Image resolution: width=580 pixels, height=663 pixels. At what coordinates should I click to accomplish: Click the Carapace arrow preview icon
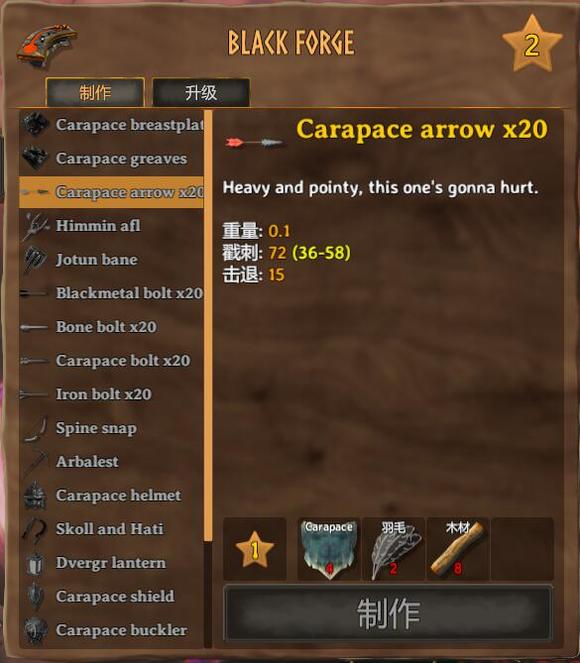254,142
